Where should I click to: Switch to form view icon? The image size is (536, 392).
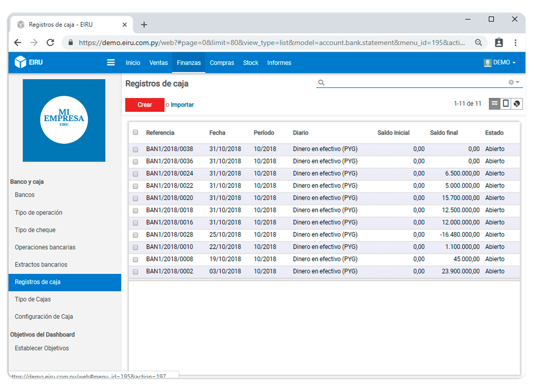(506, 104)
